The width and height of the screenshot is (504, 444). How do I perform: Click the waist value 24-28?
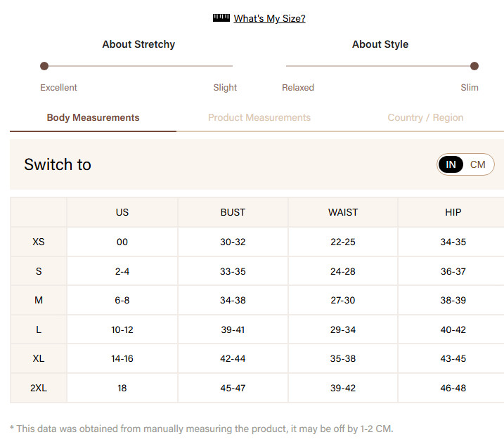click(343, 271)
